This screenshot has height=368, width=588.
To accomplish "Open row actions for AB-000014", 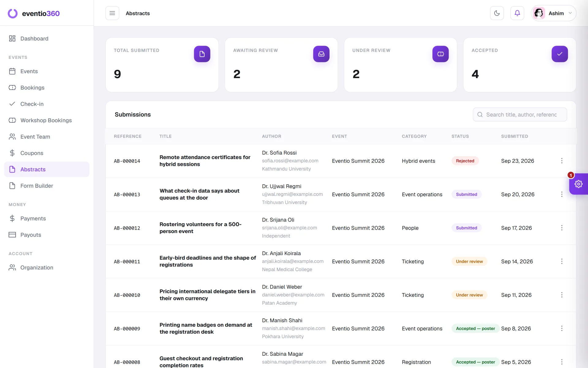I will tap(562, 161).
